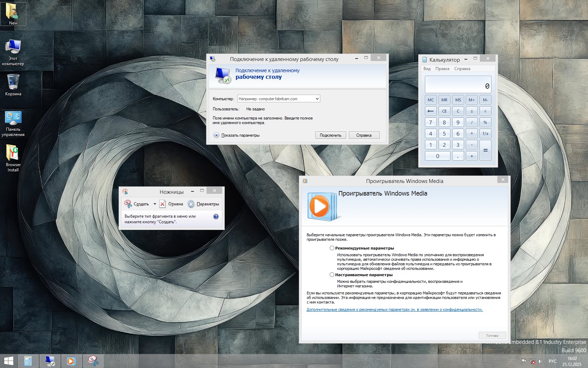Click the Подключить button
Screen dimensions: 588x368
point(330,135)
